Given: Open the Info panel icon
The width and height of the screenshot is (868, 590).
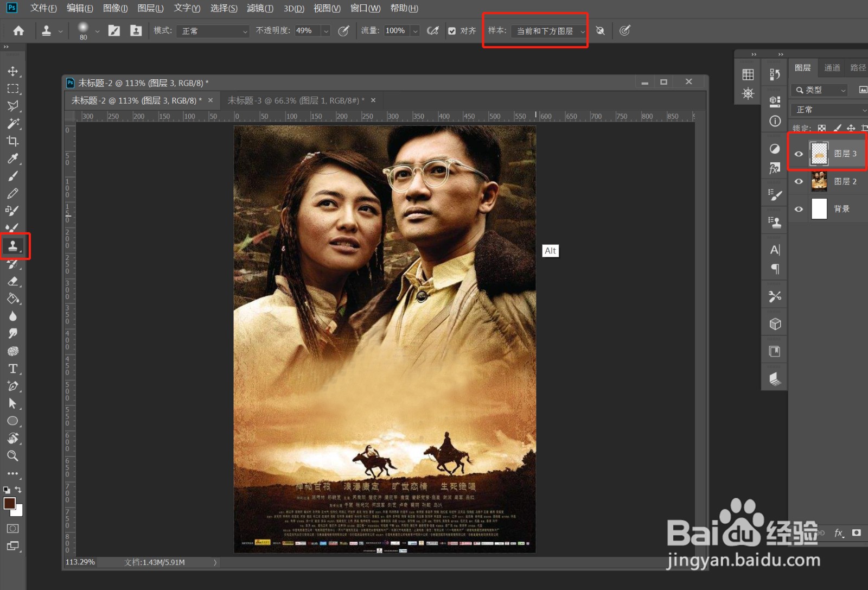Looking at the screenshot, I should point(775,121).
